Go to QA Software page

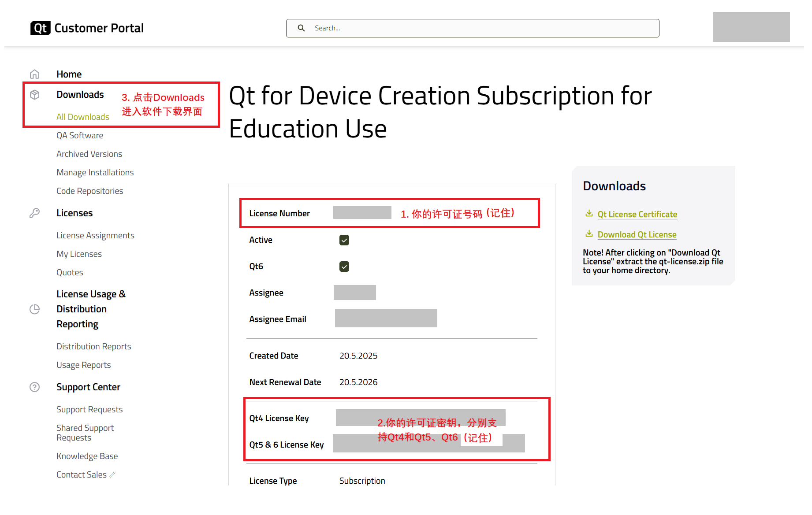pyautogui.click(x=80, y=136)
